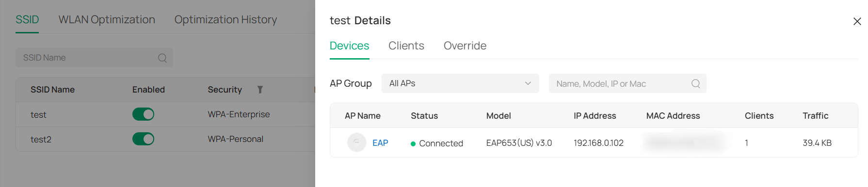
Task: Click the WPA-Personal security value
Action: click(x=236, y=139)
